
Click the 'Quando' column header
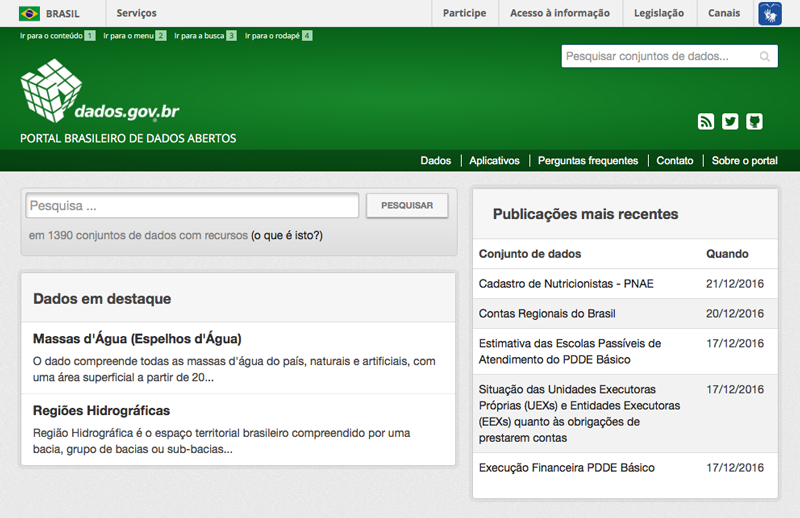[727, 254]
